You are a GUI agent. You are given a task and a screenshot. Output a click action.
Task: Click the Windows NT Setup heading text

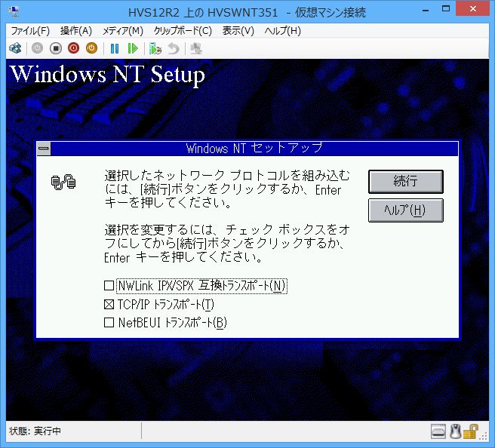[x=108, y=75]
